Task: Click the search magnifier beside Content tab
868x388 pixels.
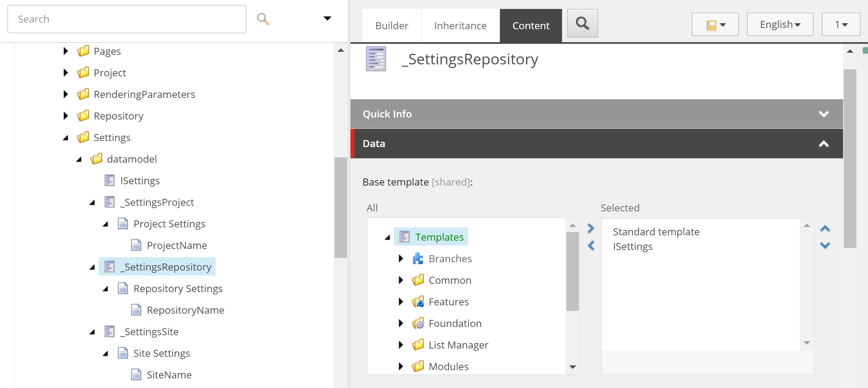Action: click(582, 24)
